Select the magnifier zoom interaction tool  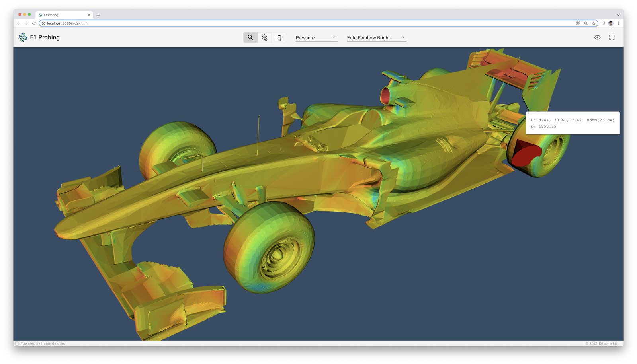(x=250, y=37)
